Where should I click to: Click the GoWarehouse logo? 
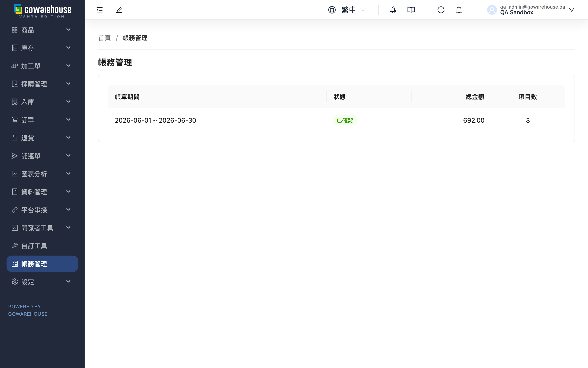42,11
